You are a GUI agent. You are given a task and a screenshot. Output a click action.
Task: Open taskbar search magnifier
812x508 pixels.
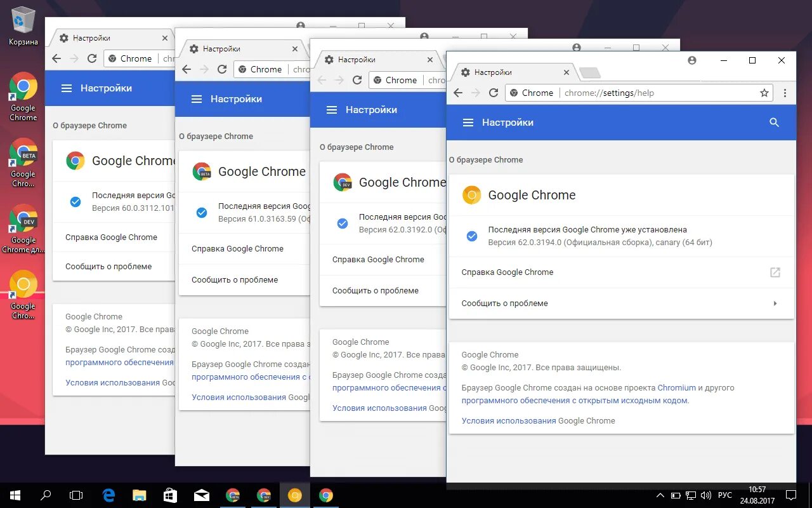[x=46, y=495]
